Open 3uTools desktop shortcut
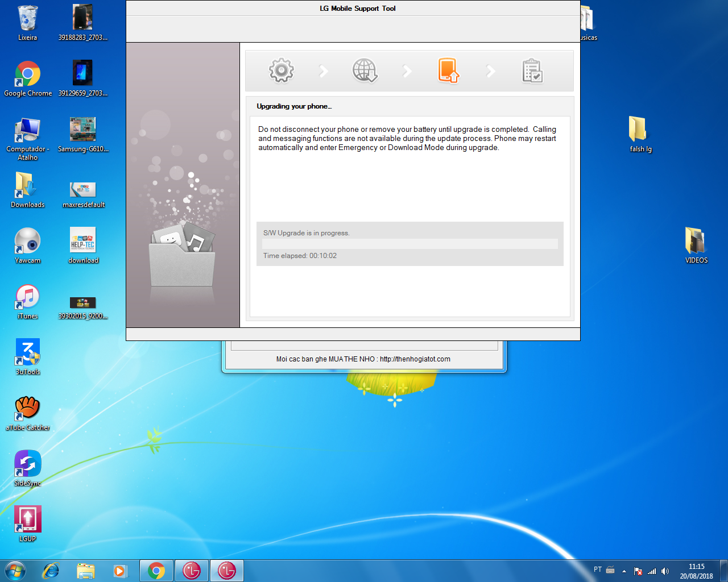Image resolution: width=728 pixels, height=582 pixels. point(27,357)
